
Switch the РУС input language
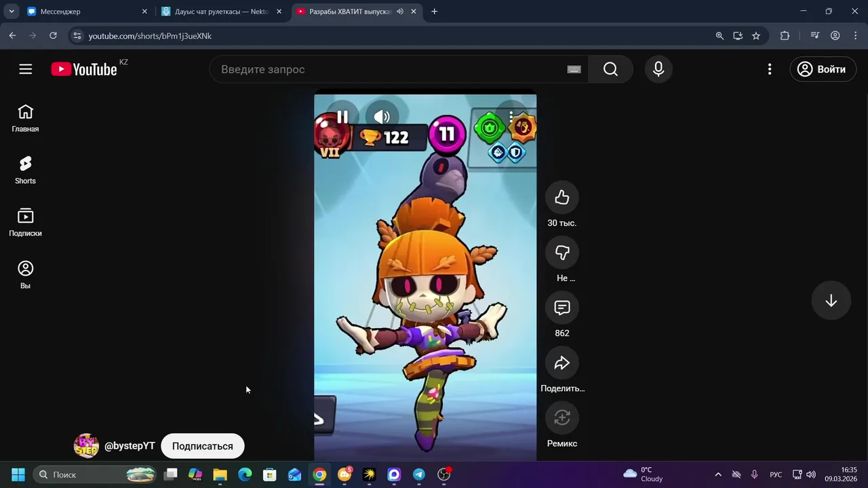coord(776,474)
